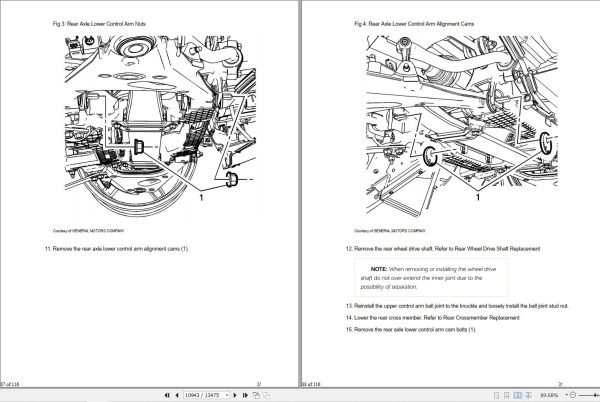The image size is (600, 402).
Task: Click the Fig 3 diagram image
Action: (x=160, y=125)
